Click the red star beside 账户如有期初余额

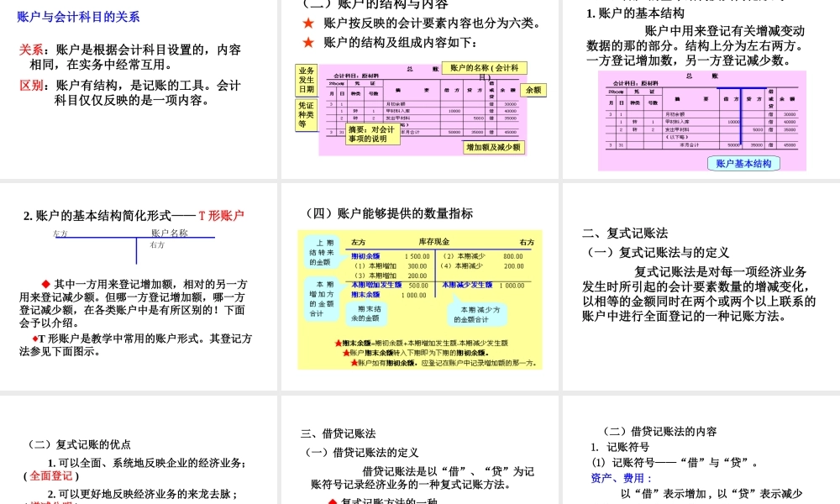(x=354, y=364)
